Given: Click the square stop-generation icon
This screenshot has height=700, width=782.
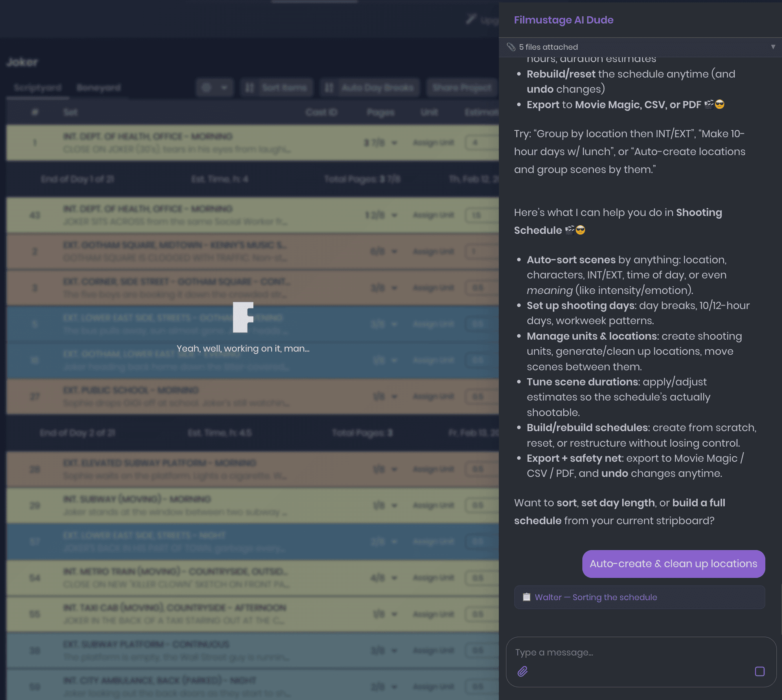Looking at the screenshot, I should pos(759,671).
